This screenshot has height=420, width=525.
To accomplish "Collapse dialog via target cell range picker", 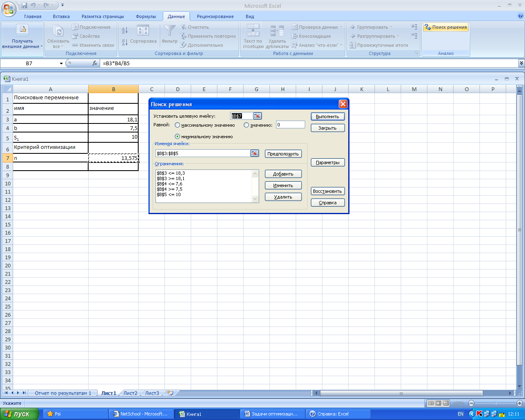I will 257,116.
